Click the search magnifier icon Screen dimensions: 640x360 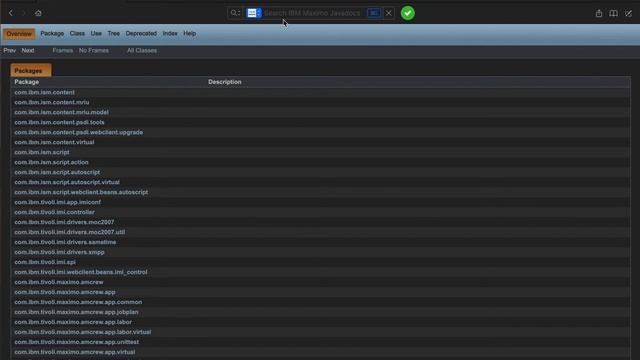click(235, 13)
